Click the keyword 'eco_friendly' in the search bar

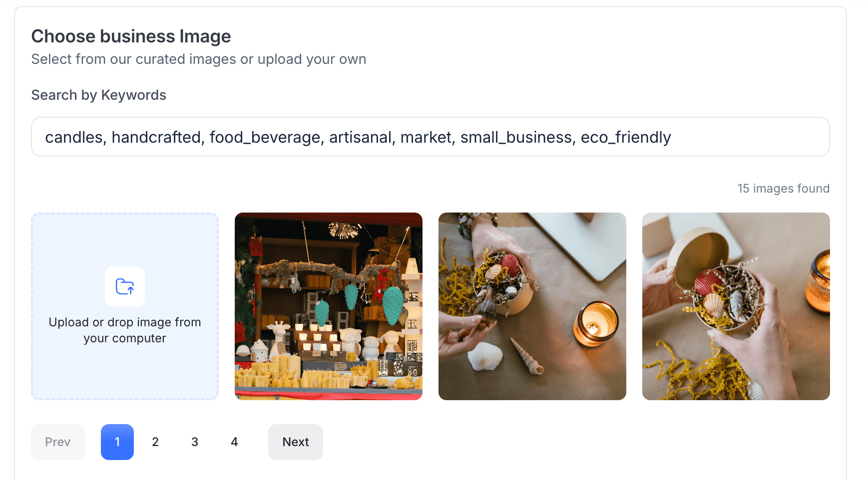coord(625,137)
